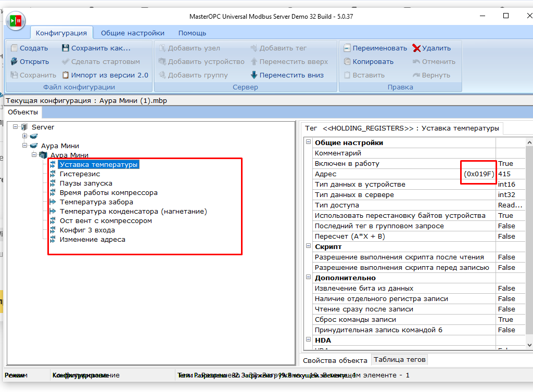Click the Переместить вниз button
This screenshot has height=392, width=533.
pos(287,75)
